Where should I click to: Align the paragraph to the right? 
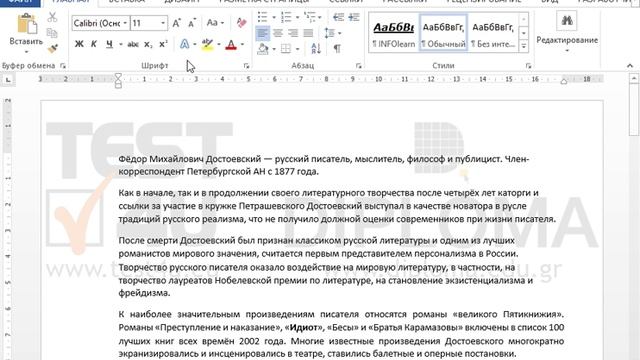pos(293,33)
